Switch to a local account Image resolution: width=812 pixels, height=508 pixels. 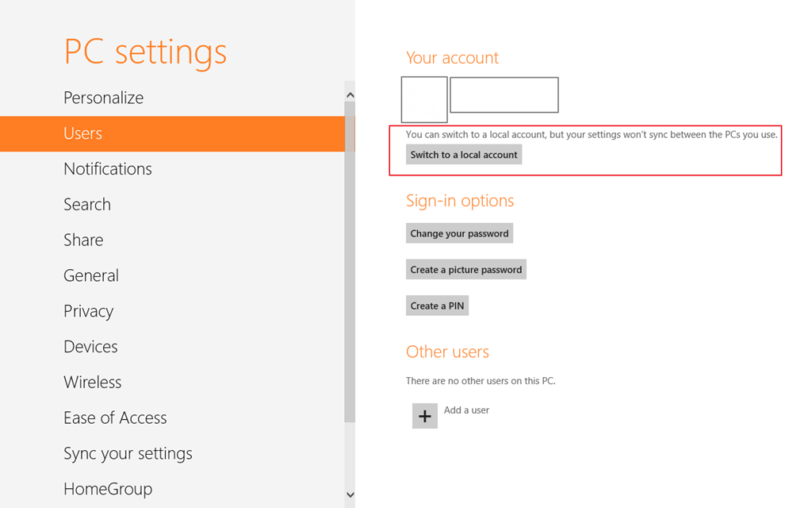click(463, 155)
